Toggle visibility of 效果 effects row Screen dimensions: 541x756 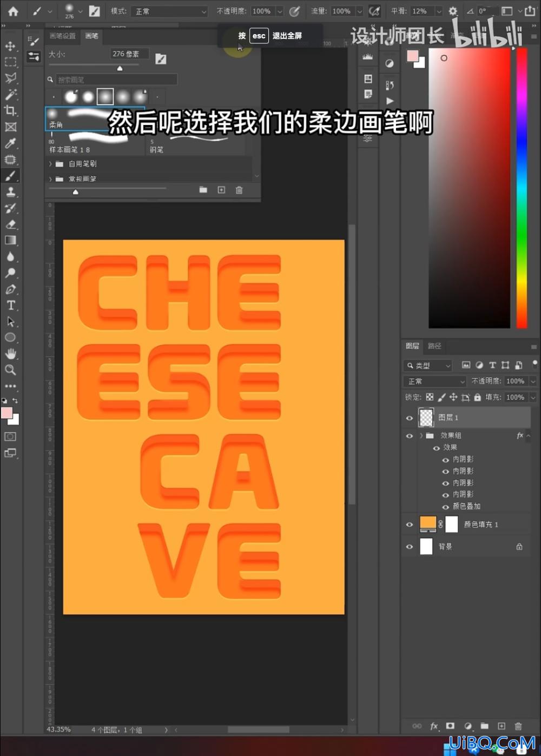pyautogui.click(x=436, y=448)
